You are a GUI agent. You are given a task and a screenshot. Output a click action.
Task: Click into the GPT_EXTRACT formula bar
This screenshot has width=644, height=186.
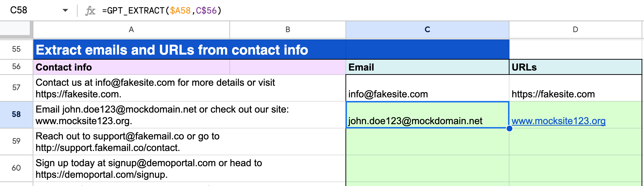pos(300,10)
